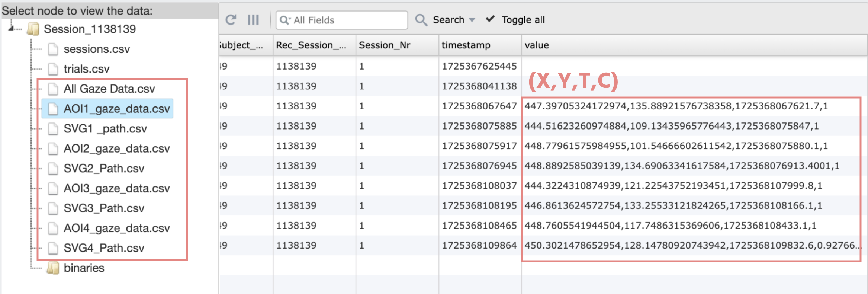This screenshot has width=868, height=294.
Task: Select SVG4_Path.csv node
Action: click(x=104, y=248)
